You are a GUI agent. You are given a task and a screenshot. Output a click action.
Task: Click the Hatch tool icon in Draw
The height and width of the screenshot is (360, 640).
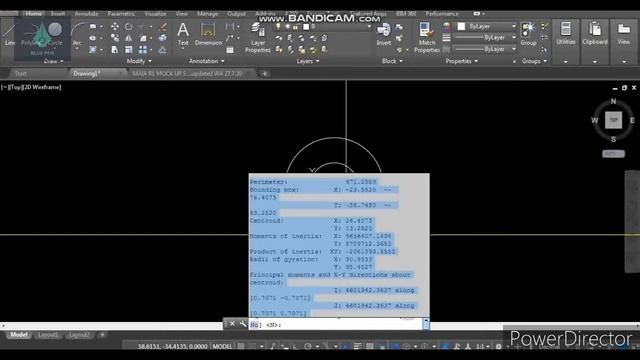[93, 50]
